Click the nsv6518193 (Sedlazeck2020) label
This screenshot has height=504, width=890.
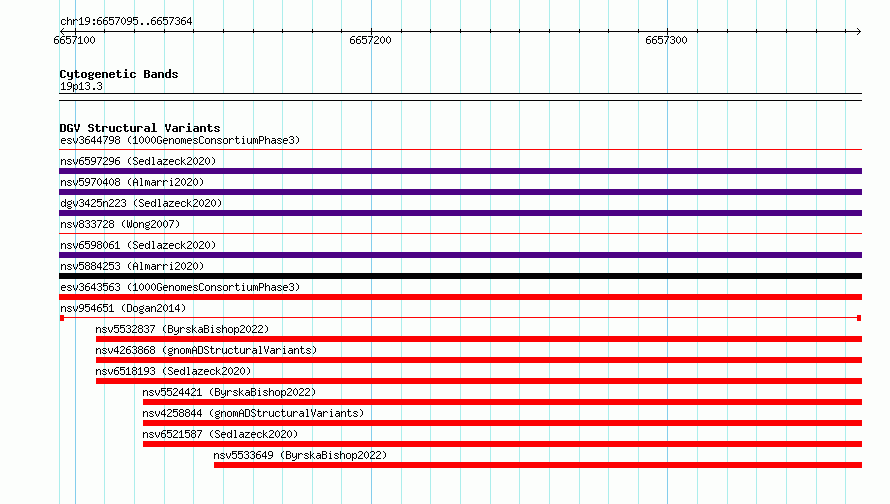[173, 371]
